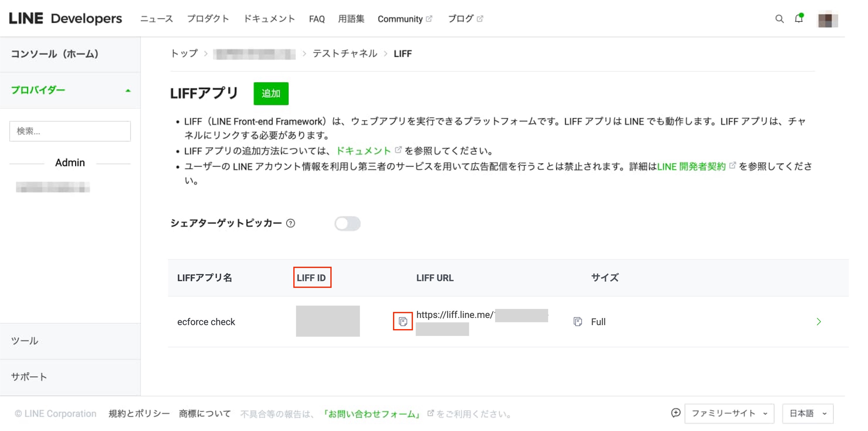This screenshot has height=431, width=868.
Task: Open the プロダクト menu item
Action: tap(208, 19)
